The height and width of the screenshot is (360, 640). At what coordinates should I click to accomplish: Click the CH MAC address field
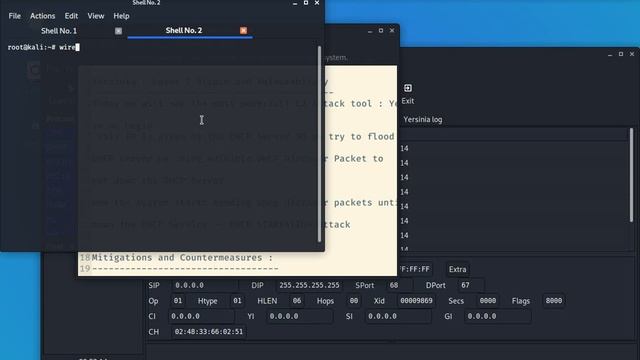[209, 332]
